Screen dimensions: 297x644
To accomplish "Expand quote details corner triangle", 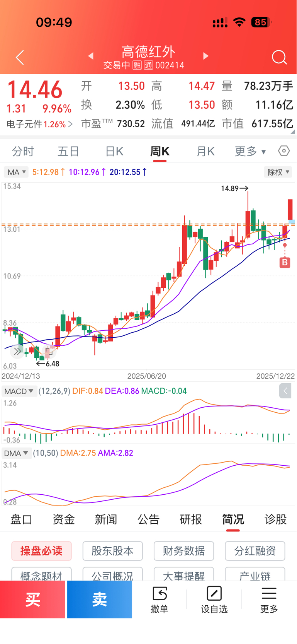I will [x=294, y=132].
